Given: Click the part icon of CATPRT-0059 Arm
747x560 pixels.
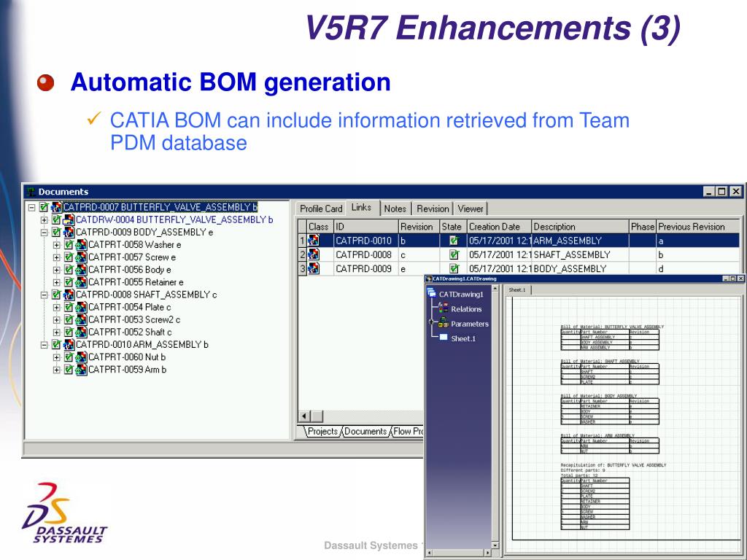Looking at the screenshot, I should coord(82,370).
